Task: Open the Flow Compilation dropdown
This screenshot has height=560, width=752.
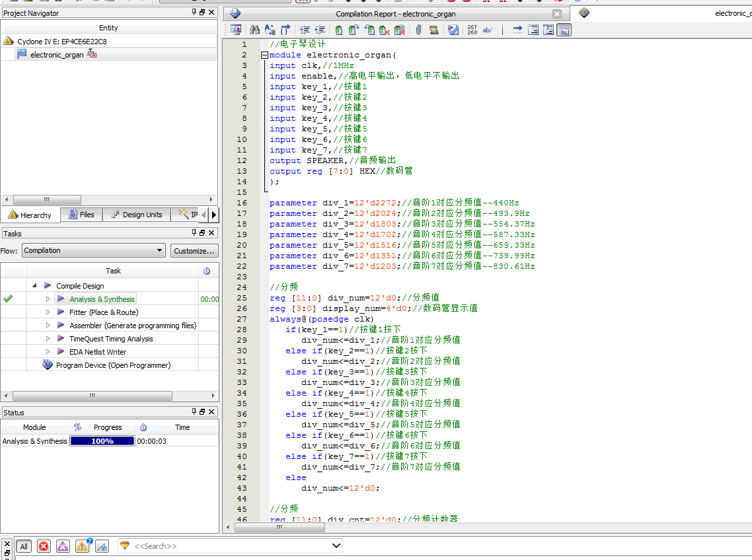Action: point(93,250)
